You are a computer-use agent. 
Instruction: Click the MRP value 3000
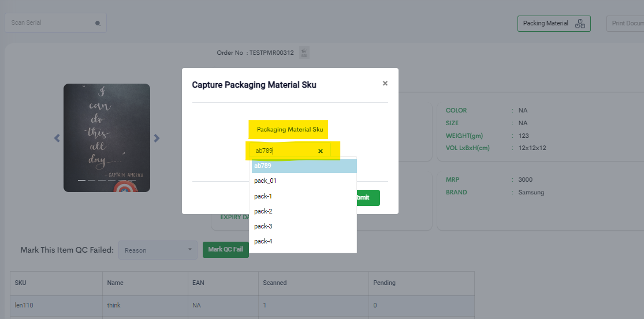coord(525,179)
